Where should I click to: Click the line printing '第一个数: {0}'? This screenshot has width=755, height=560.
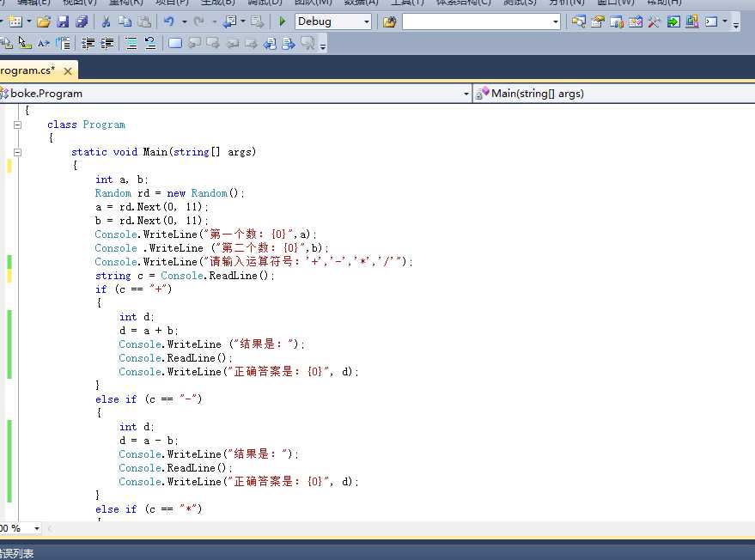pos(205,234)
